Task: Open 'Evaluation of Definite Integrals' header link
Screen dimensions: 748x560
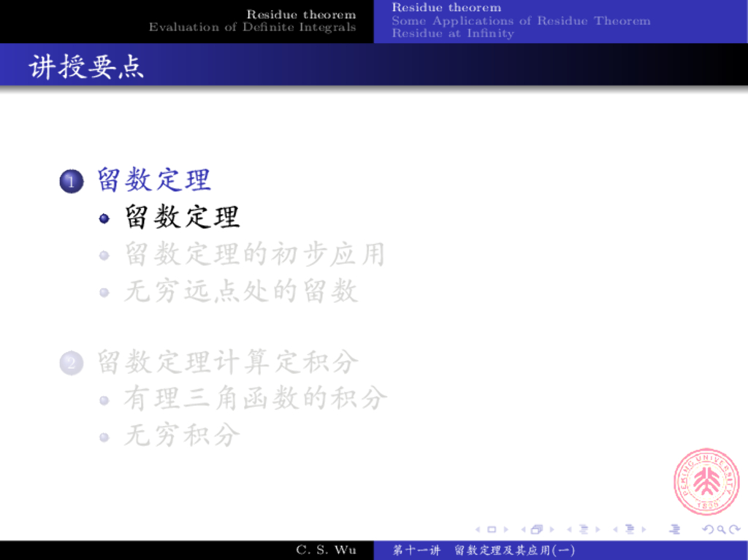Action: pyautogui.click(x=252, y=27)
